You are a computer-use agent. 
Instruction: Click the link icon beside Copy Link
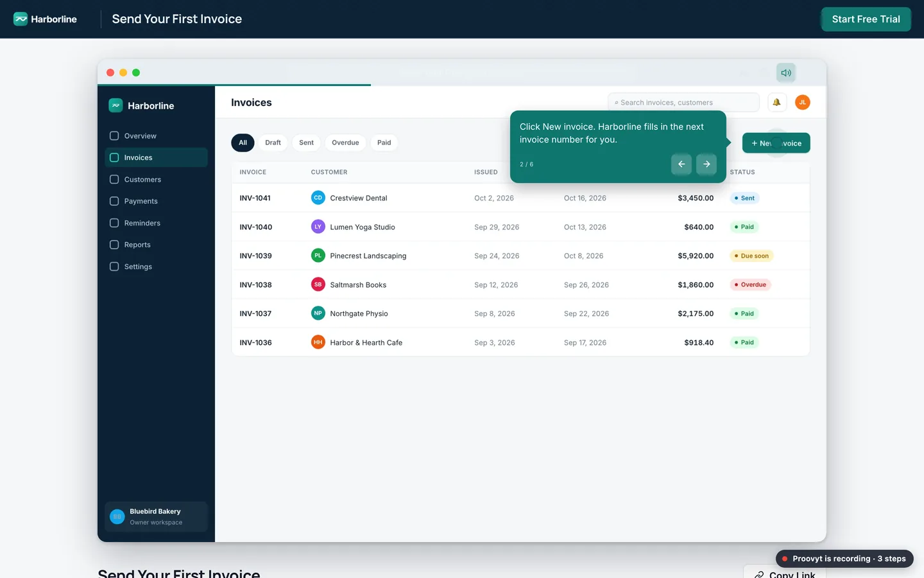(759, 574)
